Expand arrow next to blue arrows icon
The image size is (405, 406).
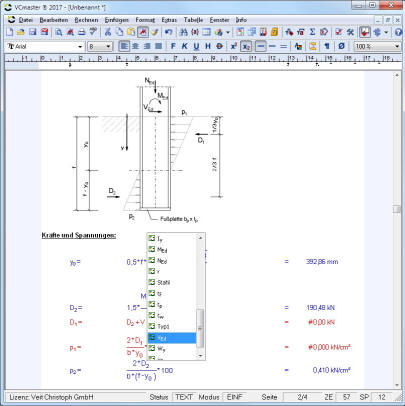click(386, 32)
